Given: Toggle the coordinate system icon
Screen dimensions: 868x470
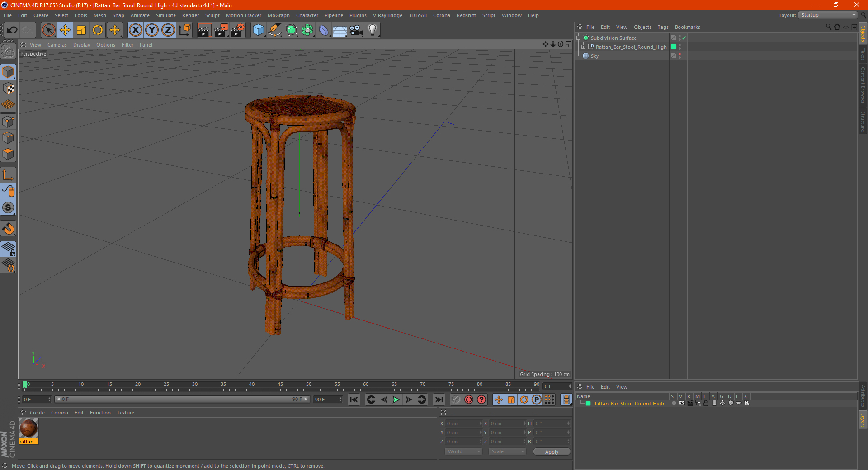Looking at the screenshot, I should (185, 30).
